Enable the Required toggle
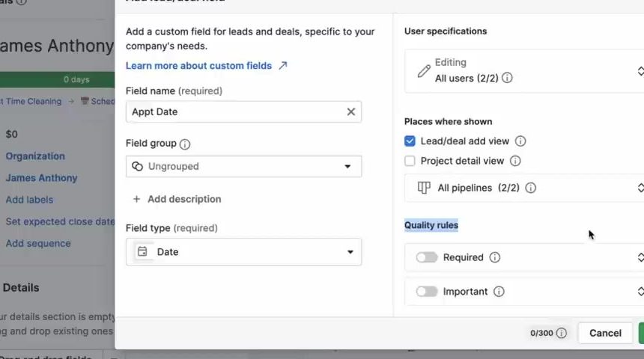Screen dimensions: 644x359 point(427,257)
